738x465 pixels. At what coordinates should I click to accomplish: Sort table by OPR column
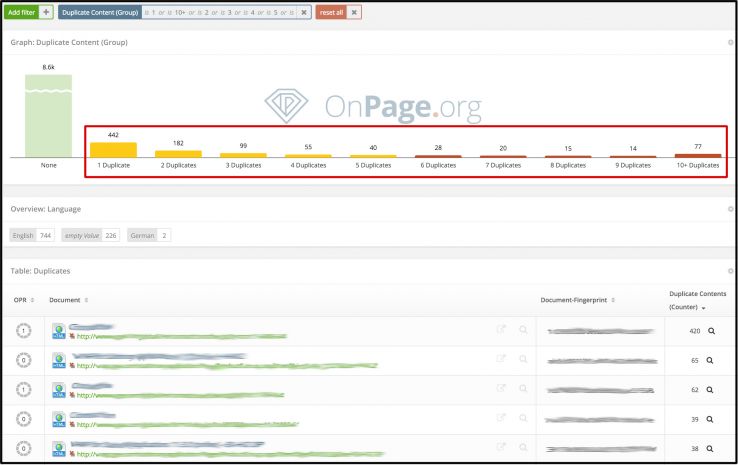(24, 300)
